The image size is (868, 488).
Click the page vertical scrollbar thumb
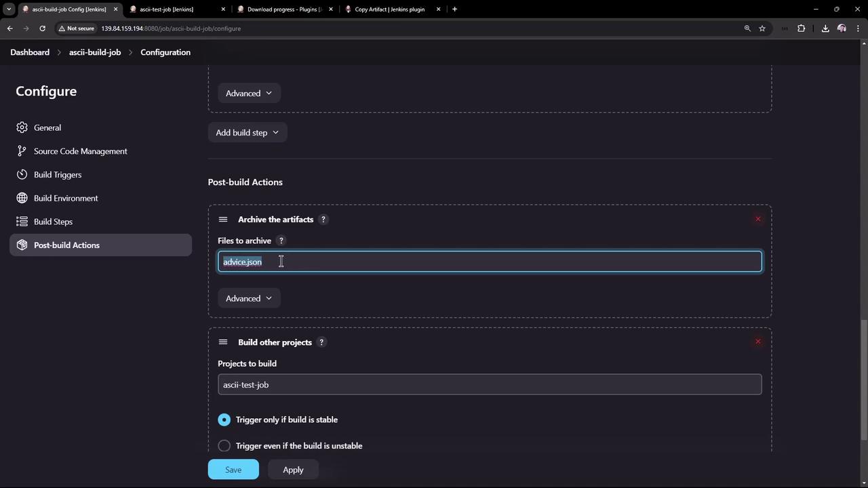click(863, 380)
